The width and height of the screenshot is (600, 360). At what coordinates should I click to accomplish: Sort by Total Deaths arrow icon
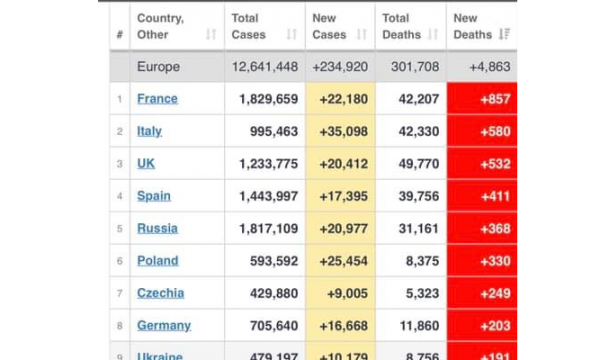[433, 34]
